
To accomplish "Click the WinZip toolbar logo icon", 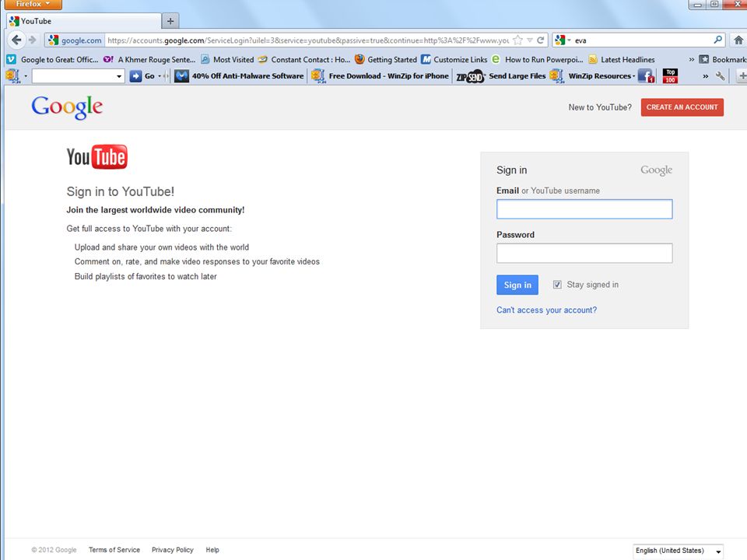I will pyautogui.click(x=12, y=75).
